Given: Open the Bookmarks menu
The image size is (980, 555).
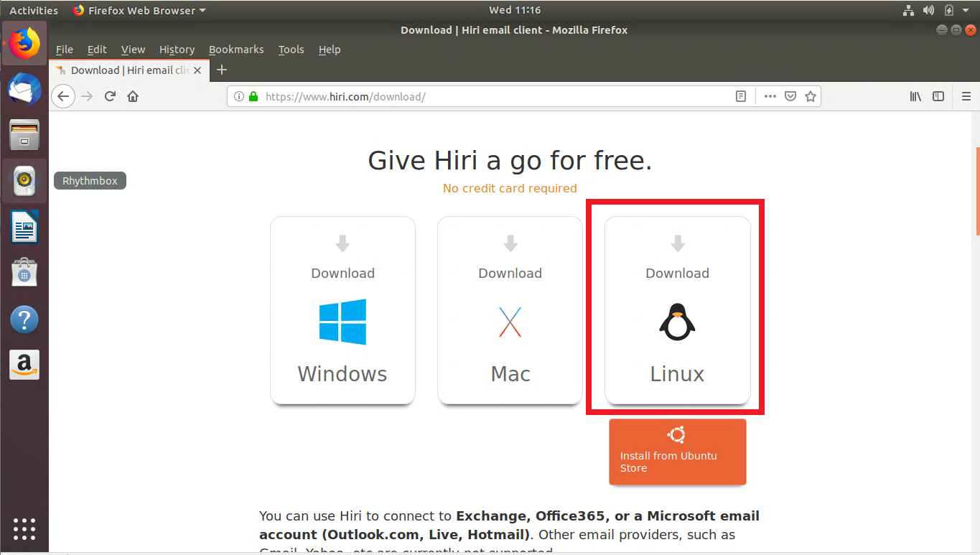Looking at the screenshot, I should pos(236,50).
